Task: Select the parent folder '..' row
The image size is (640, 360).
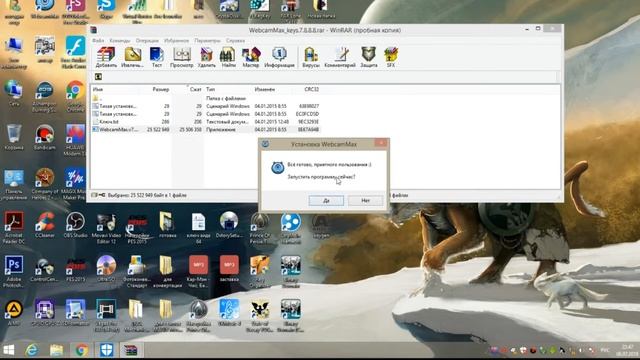Action: click(x=206, y=98)
